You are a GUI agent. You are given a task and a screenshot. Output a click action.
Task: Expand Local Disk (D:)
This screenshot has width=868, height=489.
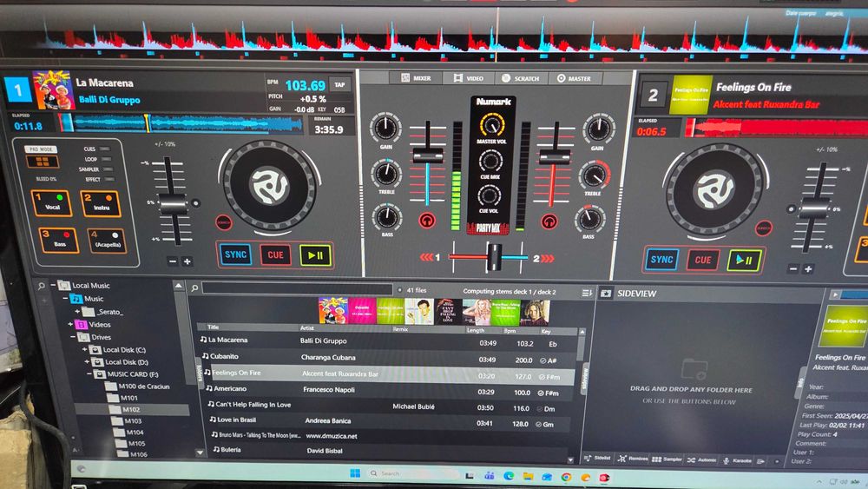click(x=86, y=361)
